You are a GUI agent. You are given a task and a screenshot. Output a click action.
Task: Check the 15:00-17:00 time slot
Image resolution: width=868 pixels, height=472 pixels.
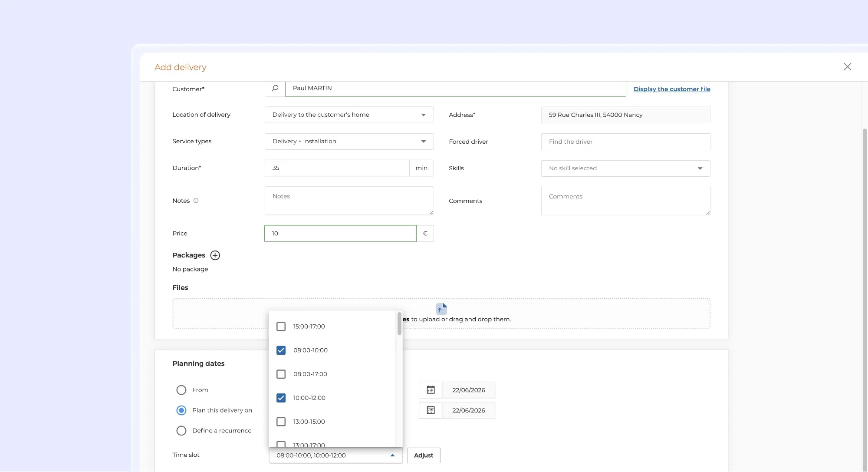tap(281, 327)
